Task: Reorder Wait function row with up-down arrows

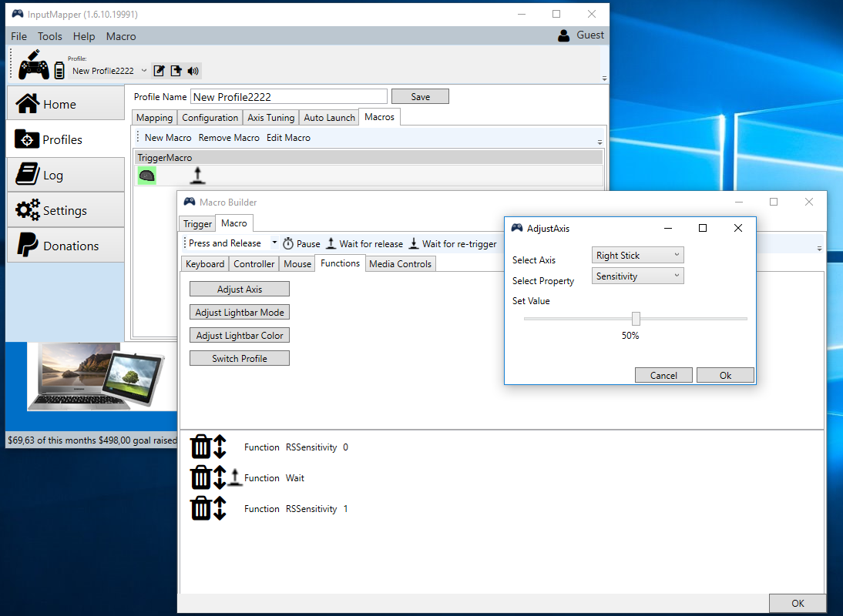Action: click(x=220, y=477)
